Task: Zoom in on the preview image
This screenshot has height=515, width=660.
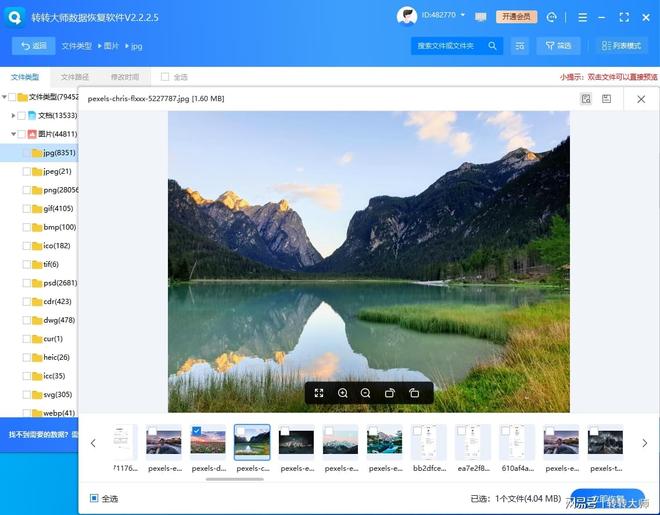Action: click(343, 393)
